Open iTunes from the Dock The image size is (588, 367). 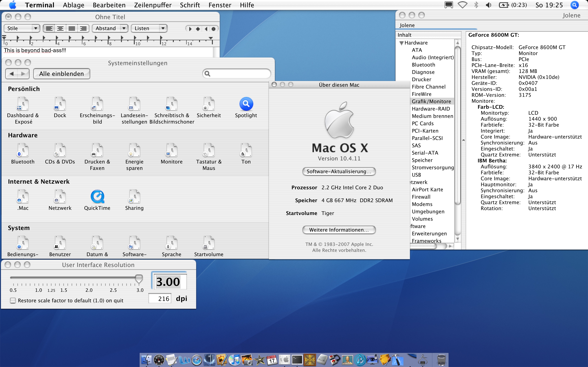[x=234, y=360]
